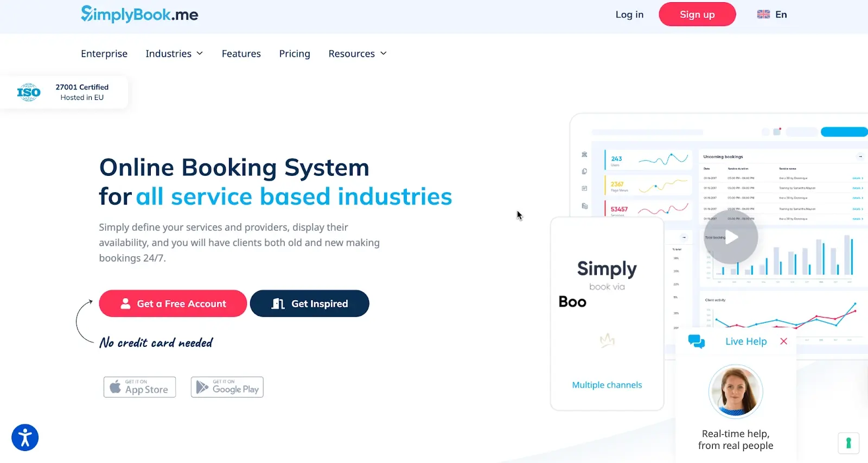Viewport: 868px width, 463px height.
Task: Click the ISO 27001 certification badge
Action: [63, 92]
